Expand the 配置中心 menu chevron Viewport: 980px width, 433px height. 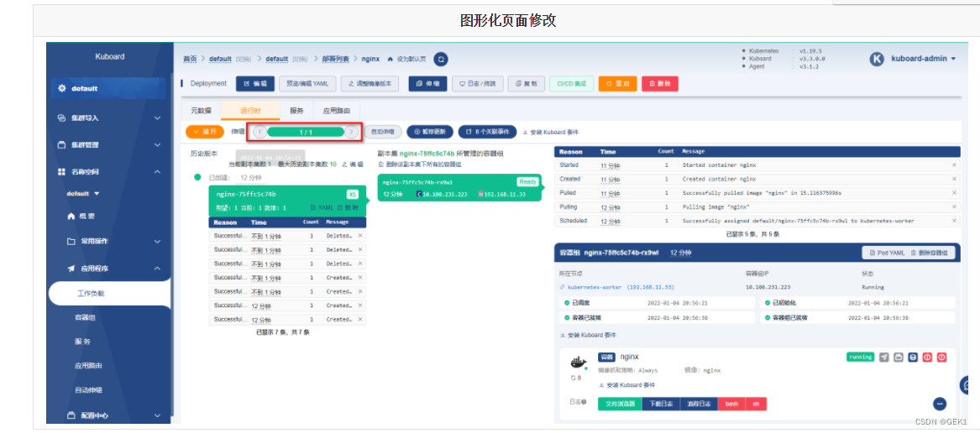[157, 415]
